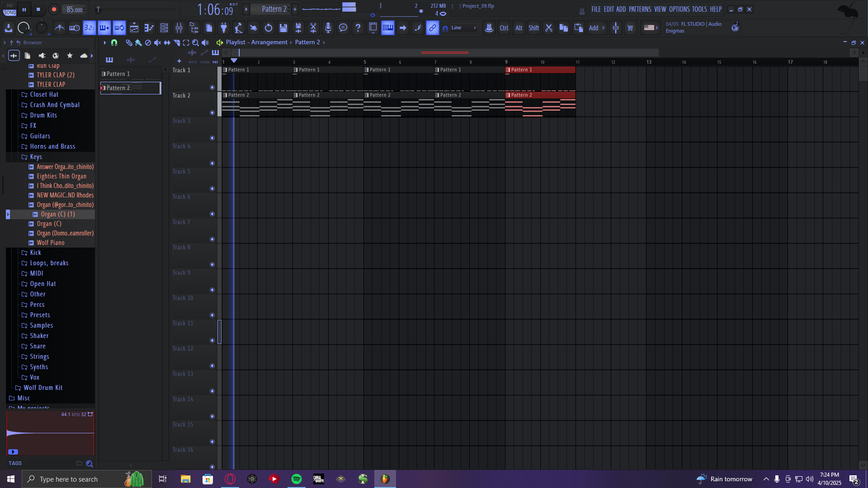The height and width of the screenshot is (488, 868).
Task: Click the metronome icon
Action: pyautogui.click(x=59, y=28)
